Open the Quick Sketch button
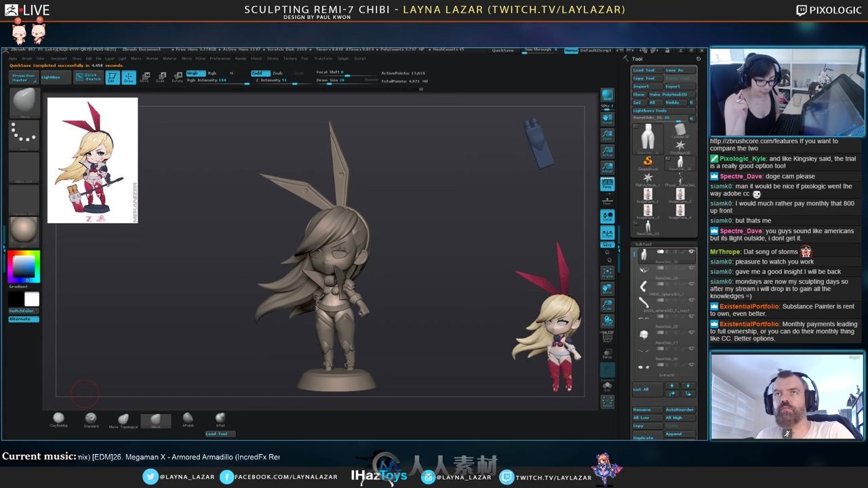868x488 pixels. click(89, 77)
